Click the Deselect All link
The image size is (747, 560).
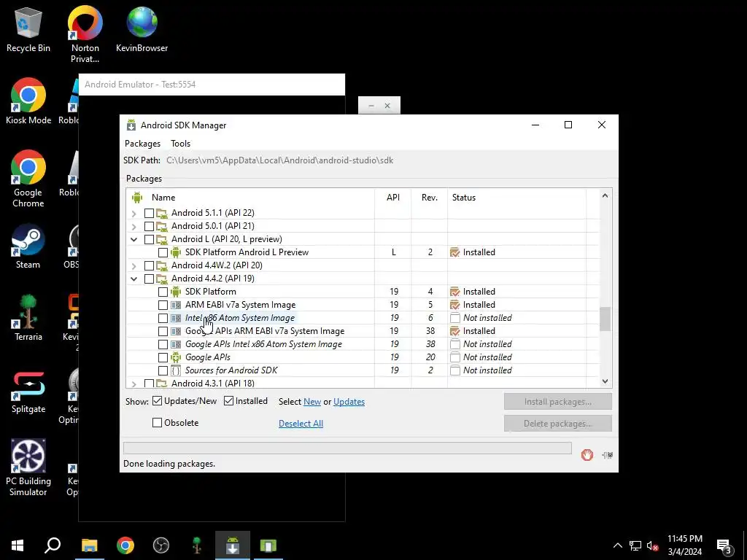(x=301, y=424)
